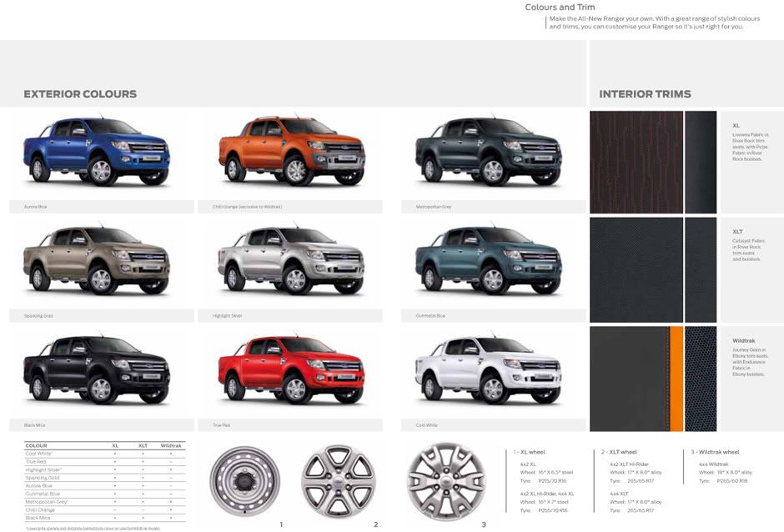Screen dimensions: 784x532
Task: Pick the XL narrow dark bolster swatch
Action: pyautogui.click(x=701, y=163)
